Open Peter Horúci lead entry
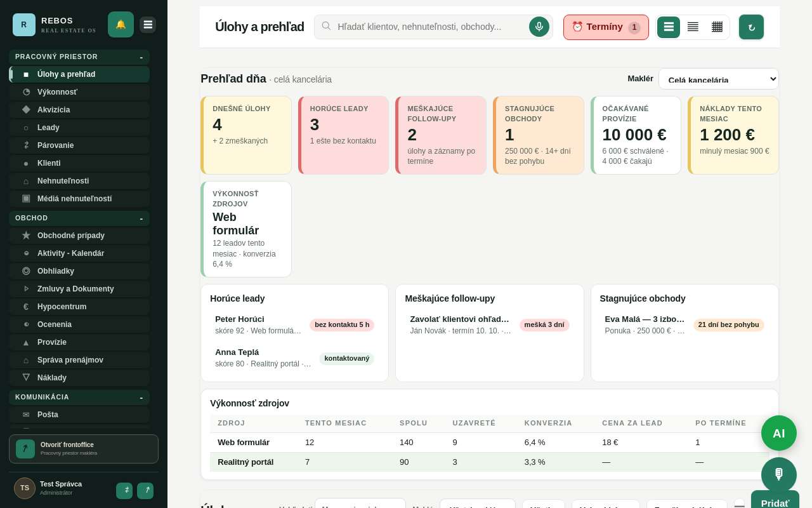 294,324
